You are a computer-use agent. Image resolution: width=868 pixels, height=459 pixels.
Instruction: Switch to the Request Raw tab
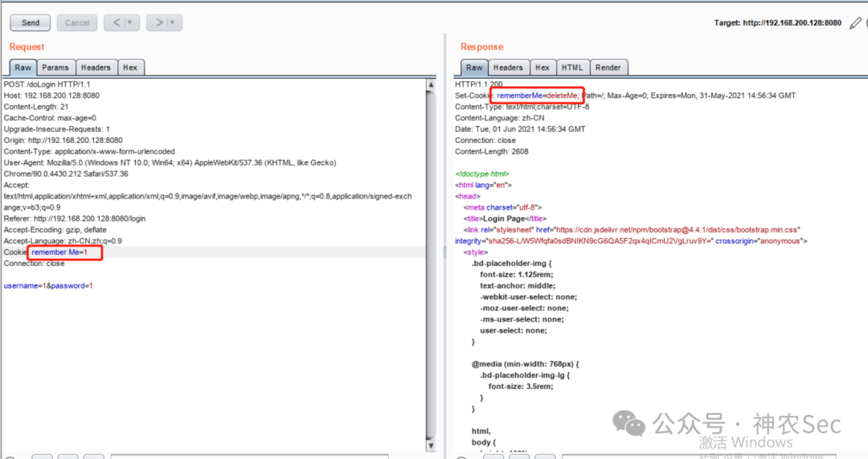coord(23,68)
